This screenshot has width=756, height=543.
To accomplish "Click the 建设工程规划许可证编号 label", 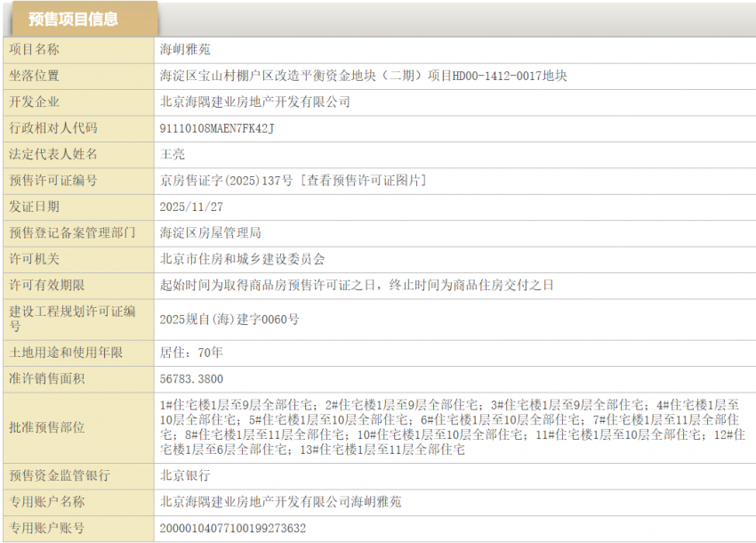I will 72,319.
